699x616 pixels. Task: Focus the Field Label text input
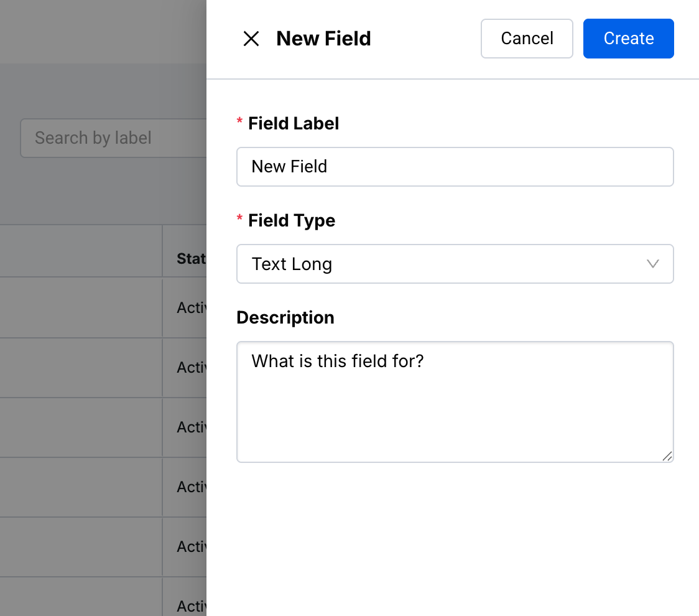[455, 167]
